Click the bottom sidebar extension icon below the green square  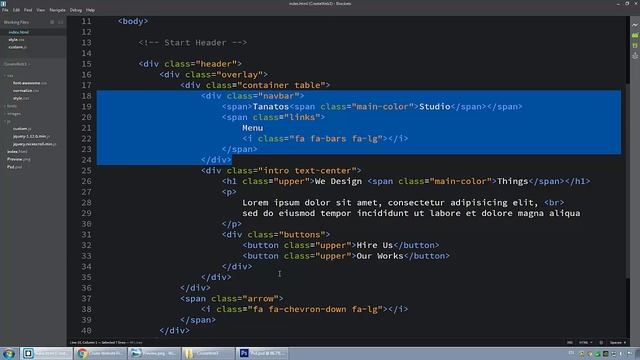(x=635, y=56)
